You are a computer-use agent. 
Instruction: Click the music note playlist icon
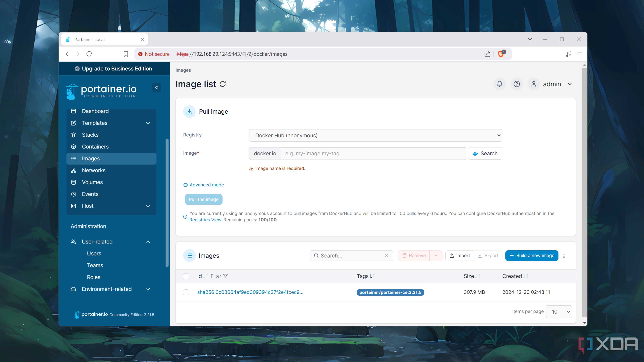point(568,54)
